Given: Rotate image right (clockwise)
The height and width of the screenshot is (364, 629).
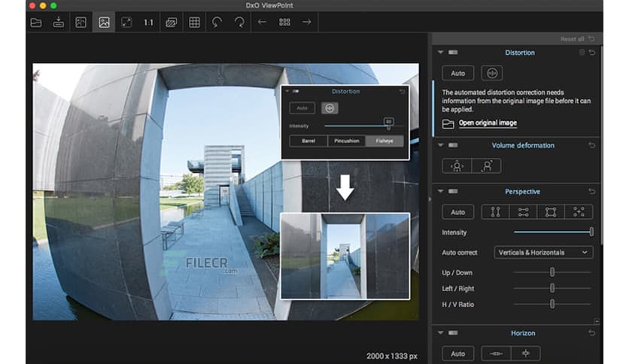Looking at the screenshot, I should tap(239, 23).
